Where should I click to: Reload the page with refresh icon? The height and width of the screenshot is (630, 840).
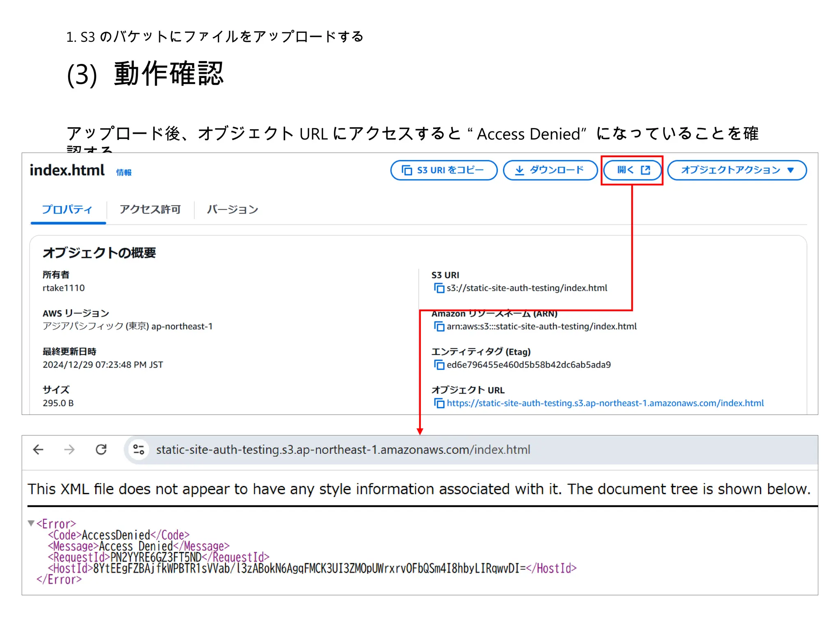pos(101,450)
